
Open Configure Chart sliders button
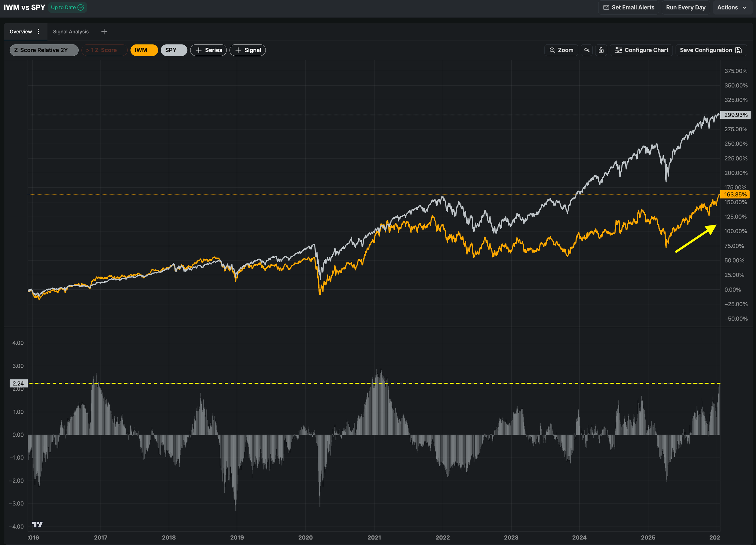click(x=641, y=50)
